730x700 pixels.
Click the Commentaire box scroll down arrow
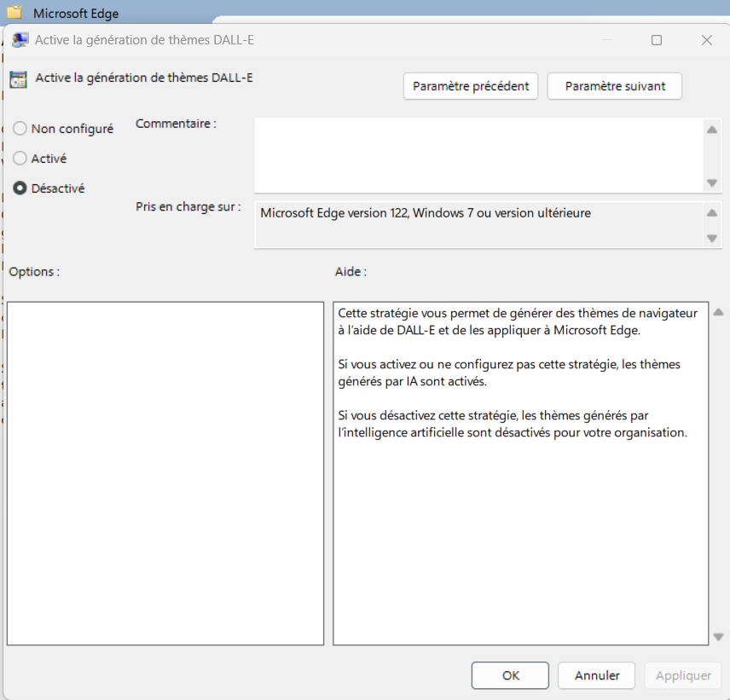click(x=712, y=182)
